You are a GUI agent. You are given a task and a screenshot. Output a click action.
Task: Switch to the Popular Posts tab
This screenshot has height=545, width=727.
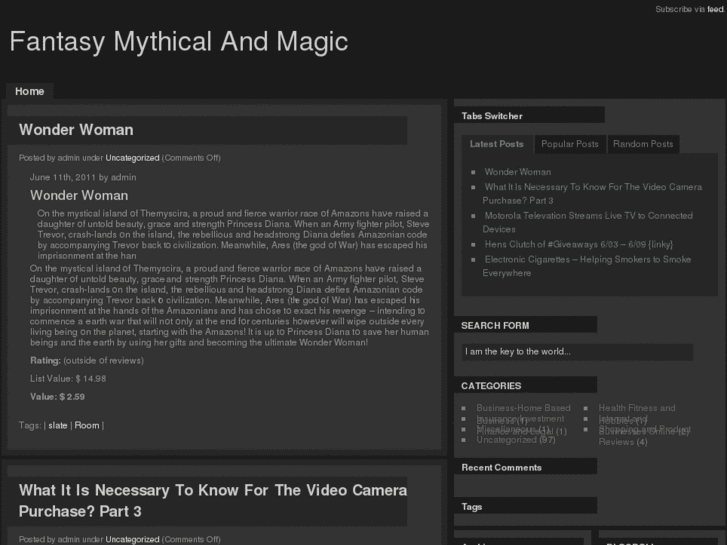(570, 144)
